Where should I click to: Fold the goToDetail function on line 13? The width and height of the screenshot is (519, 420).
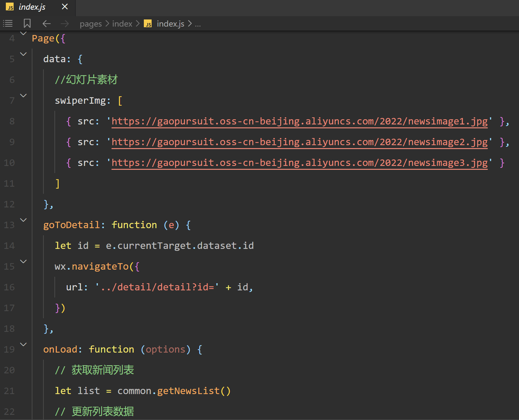23,220
